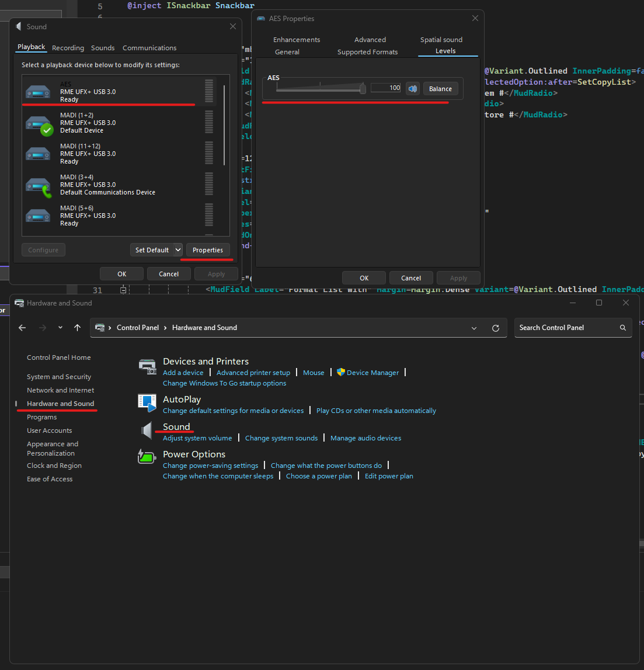Switch to the Recording tab
Screen dimensions: 644x670
(x=68, y=48)
